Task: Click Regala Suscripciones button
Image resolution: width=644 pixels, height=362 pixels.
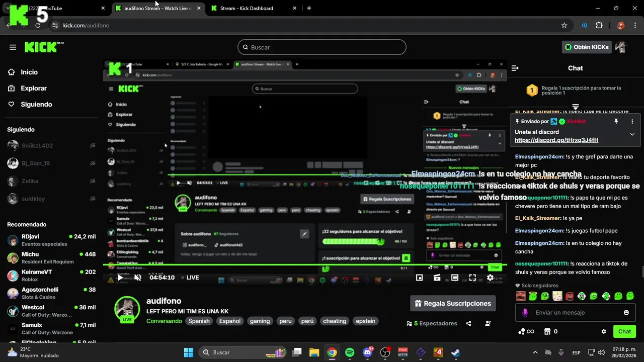Action: coord(453,304)
